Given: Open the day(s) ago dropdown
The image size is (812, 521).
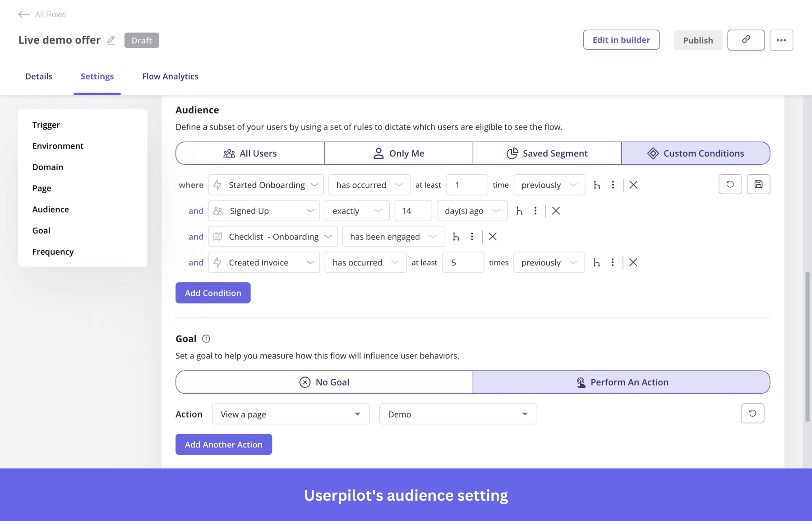Looking at the screenshot, I should coord(472,210).
